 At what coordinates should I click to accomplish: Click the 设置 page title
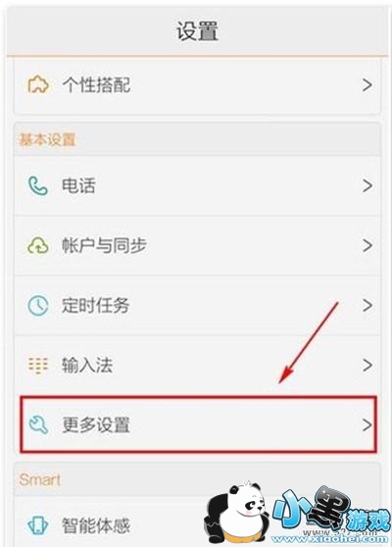(197, 31)
